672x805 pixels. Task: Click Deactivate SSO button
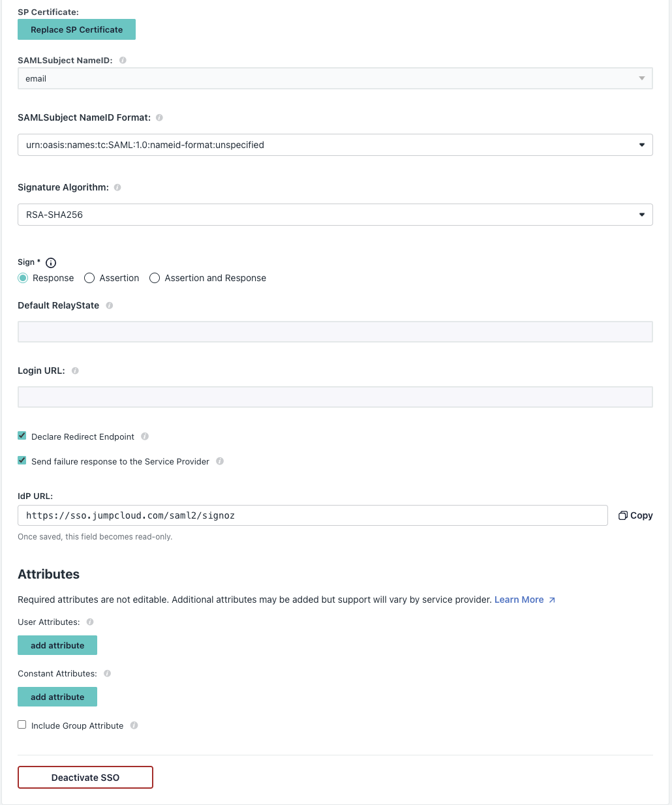pos(85,778)
